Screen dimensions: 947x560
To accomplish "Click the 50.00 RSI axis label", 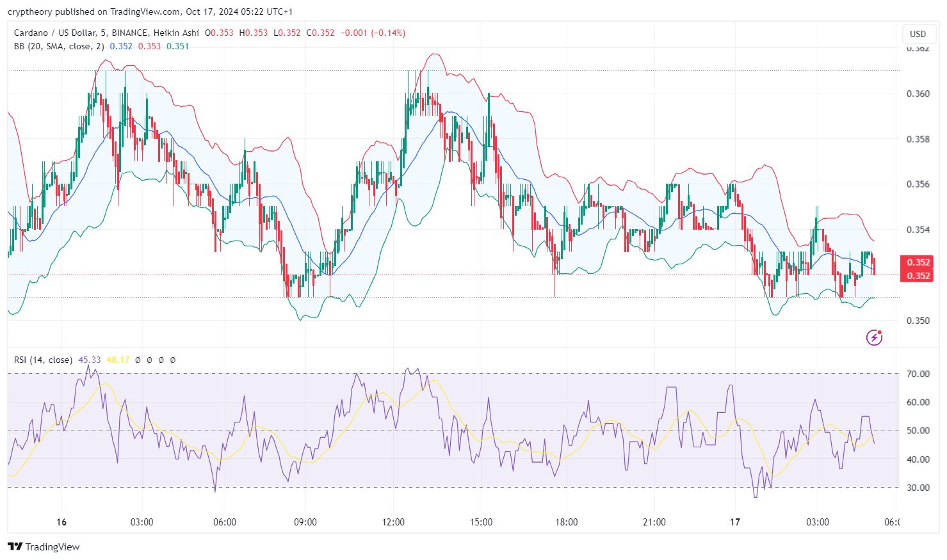I will pos(918,431).
